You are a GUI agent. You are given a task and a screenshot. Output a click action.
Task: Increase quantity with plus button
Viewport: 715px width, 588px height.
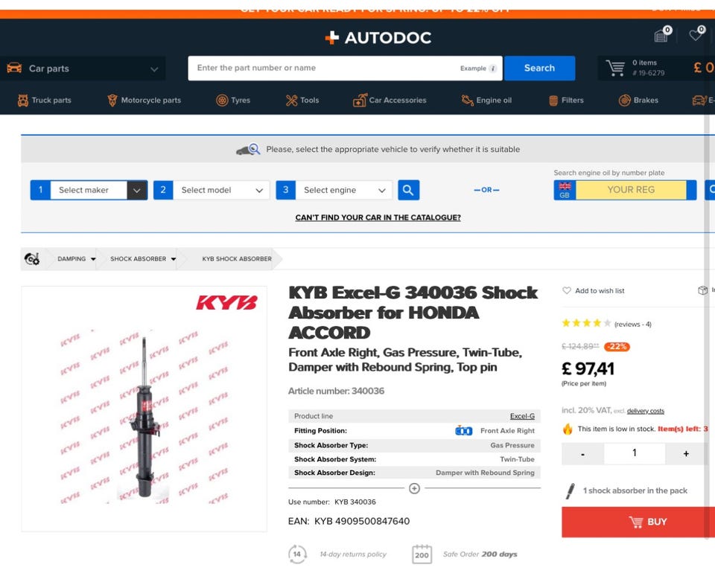pyautogui.click(x=686, y=453)
